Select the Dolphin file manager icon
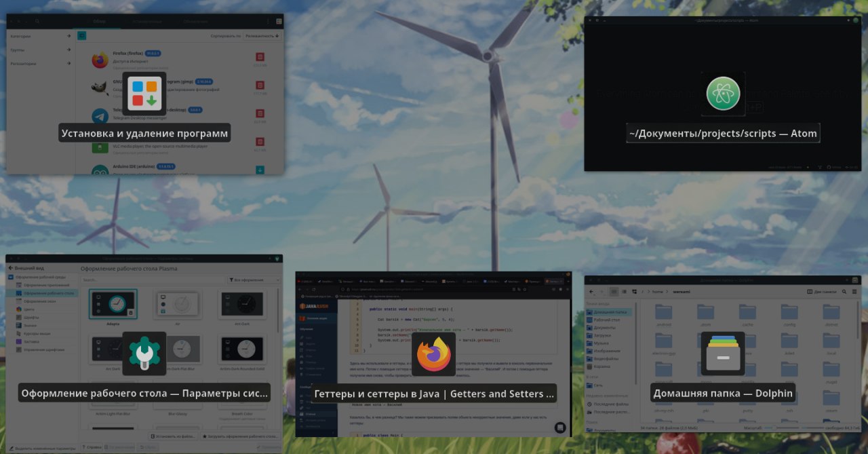The image size is (868, 454). click(723, 354)
